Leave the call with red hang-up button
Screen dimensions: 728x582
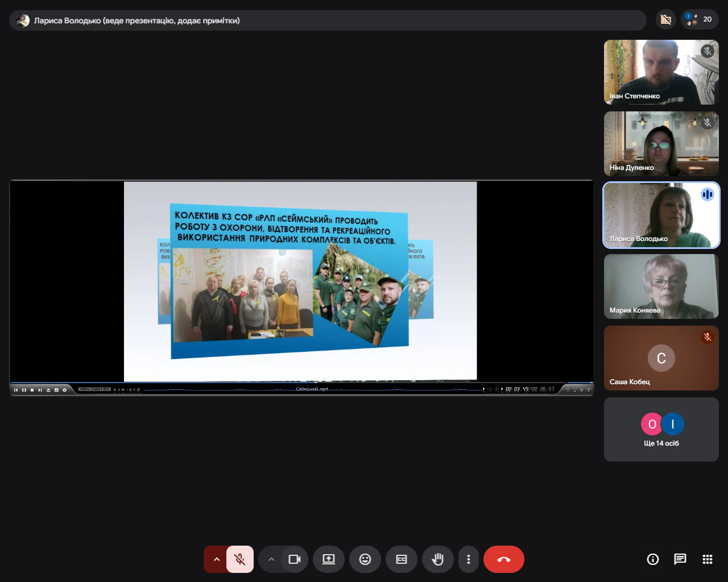pos(503,559)
